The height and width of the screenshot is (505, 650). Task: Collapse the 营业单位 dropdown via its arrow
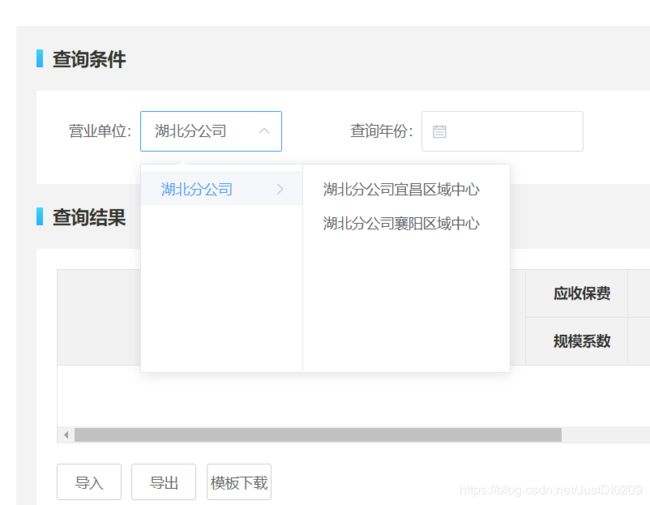click(264, 131)
